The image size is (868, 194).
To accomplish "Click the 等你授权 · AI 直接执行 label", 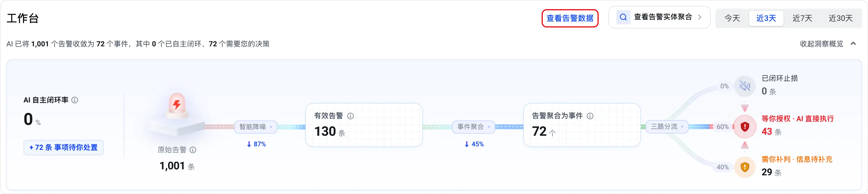I will coord(798,119).
